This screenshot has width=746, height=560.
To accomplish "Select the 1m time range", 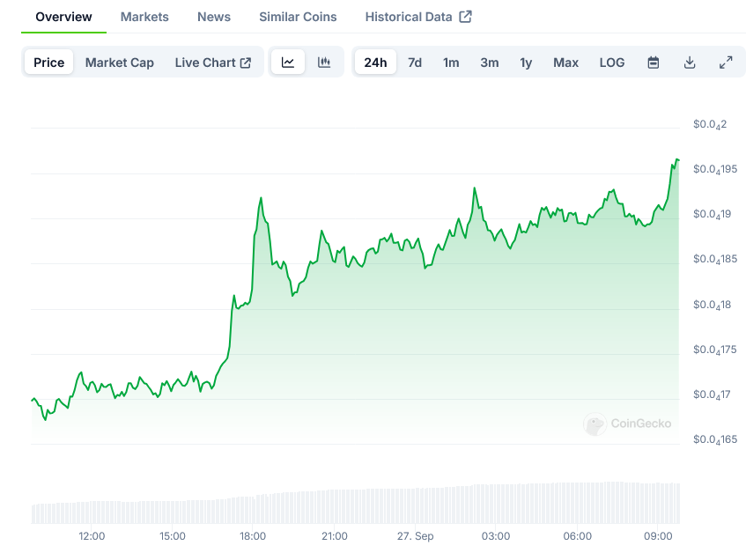I will (x=451, y=63).
